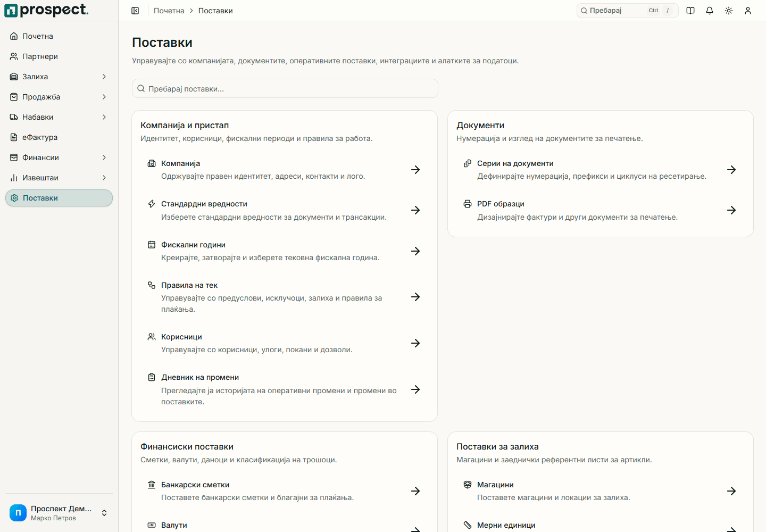This screenshot has height=532, width=766.
Task: Open the Извештаи sidebar menu item
Action: (59, 178)
